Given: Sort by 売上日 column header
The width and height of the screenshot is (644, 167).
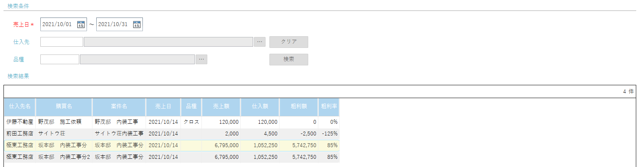Looking at the screenshot, I should click(x=163, y=106).
